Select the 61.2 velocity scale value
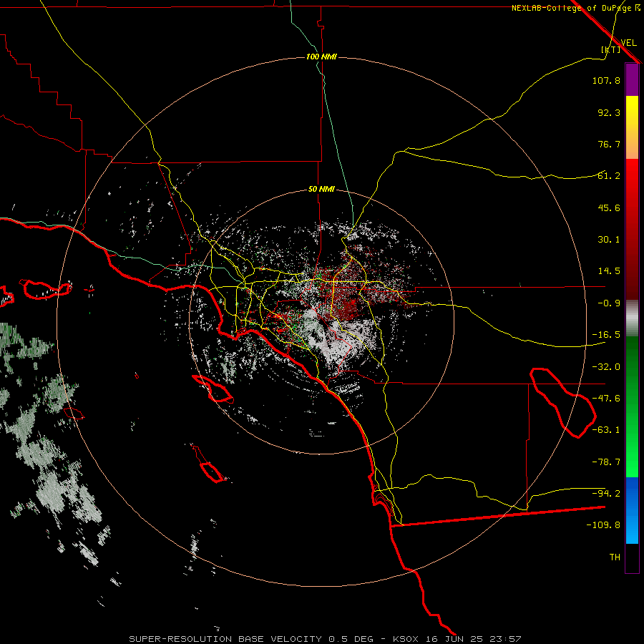This screenshot has width=644, height=644. click(x=609, y=176)
